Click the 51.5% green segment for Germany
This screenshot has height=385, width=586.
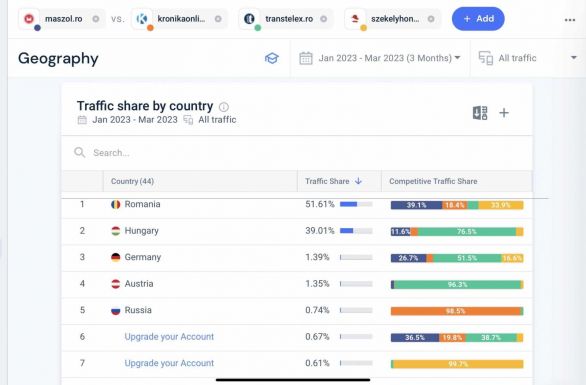tap(467, 258)
